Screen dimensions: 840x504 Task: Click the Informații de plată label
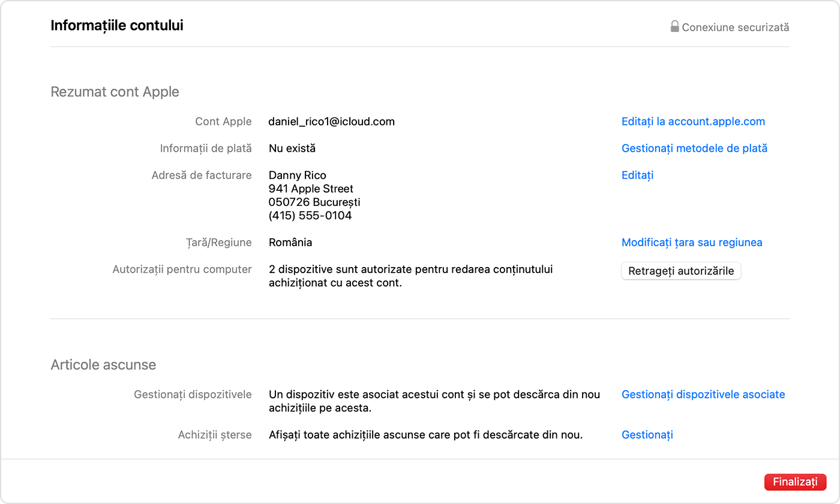(206, 148)
